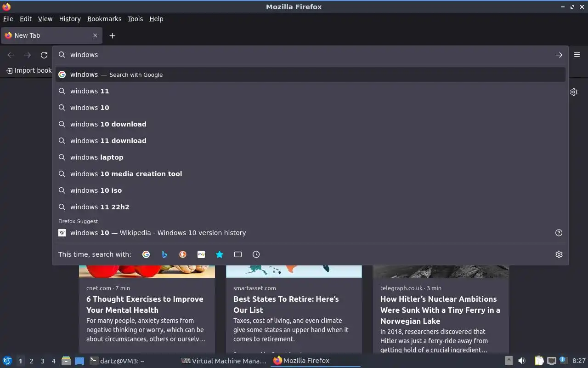Click the Import bookmarks toolbar button

pyautogui.click(x=28, y=70)
